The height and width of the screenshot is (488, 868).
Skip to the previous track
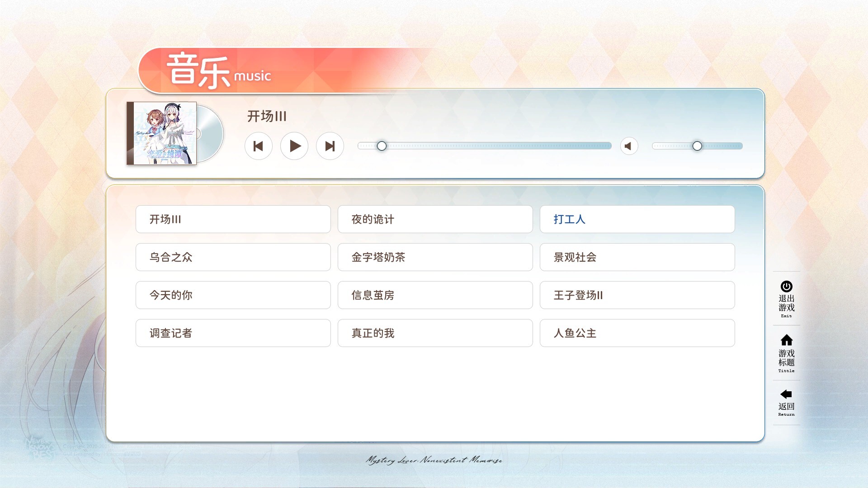point(259,146)
